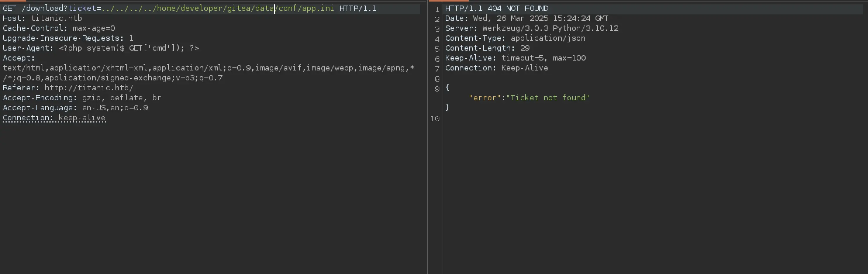Viewport: 868px width, 274px height.
Task: Click 'Connection: keep-alive' request header
Action: [54, 118]
